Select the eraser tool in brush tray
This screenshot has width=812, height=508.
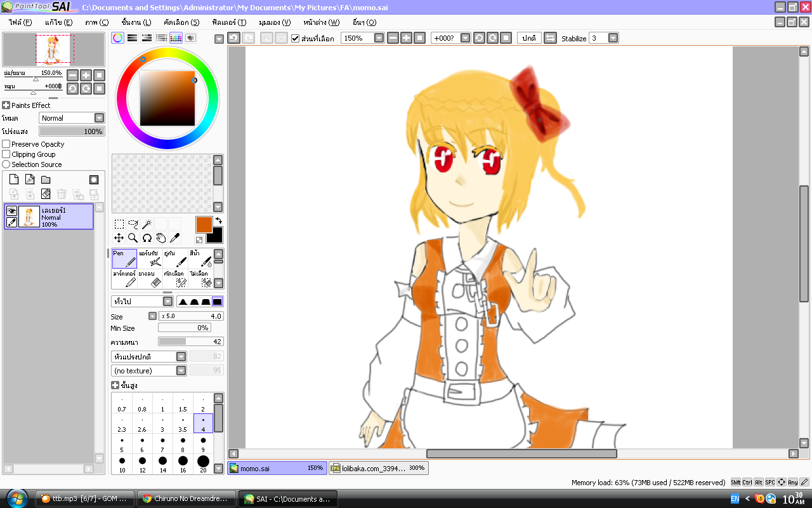[150, 279]
